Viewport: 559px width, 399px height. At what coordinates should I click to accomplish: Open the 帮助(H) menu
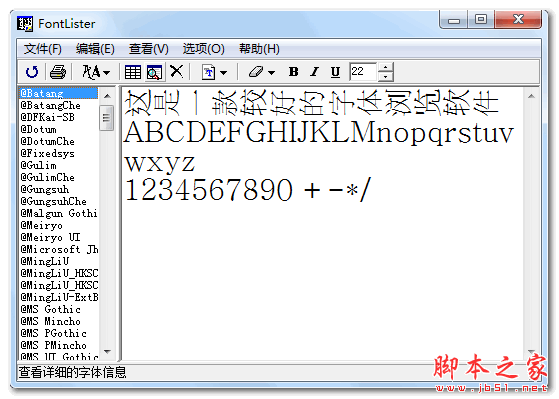[259, 49]
